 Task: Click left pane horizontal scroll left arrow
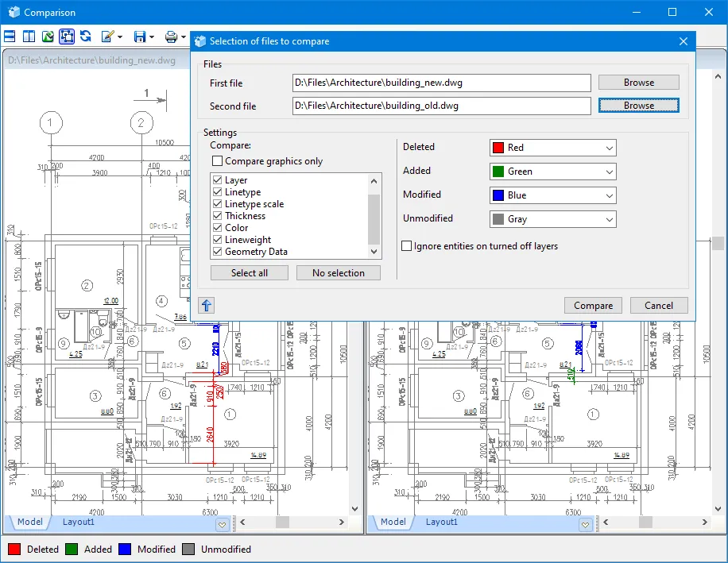(243, 522)
